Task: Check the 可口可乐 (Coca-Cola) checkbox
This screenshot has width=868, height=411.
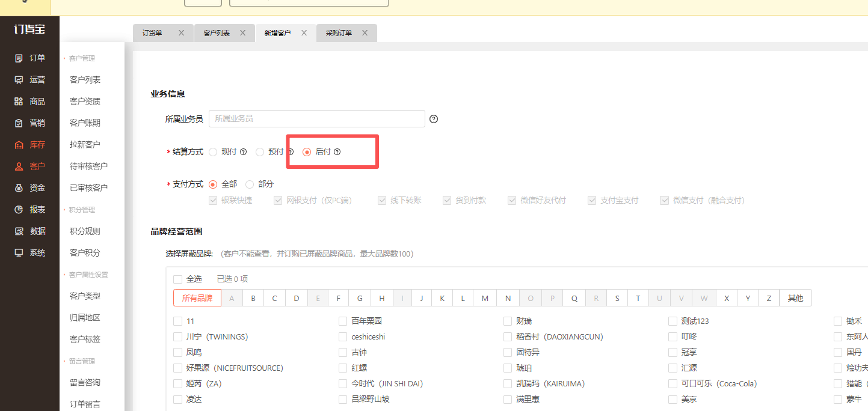Action: point(673,384)
